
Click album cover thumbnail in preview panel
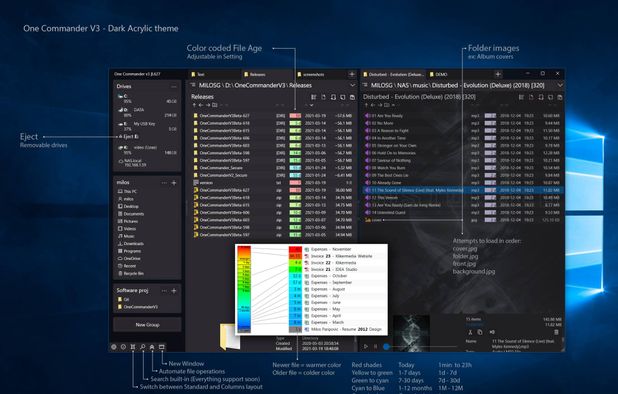click(411, 333)
